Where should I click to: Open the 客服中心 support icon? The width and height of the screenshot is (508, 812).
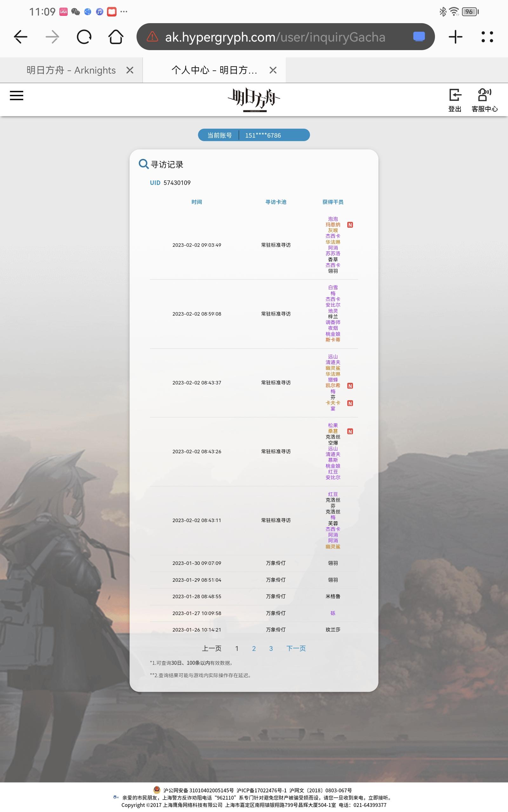485,100
